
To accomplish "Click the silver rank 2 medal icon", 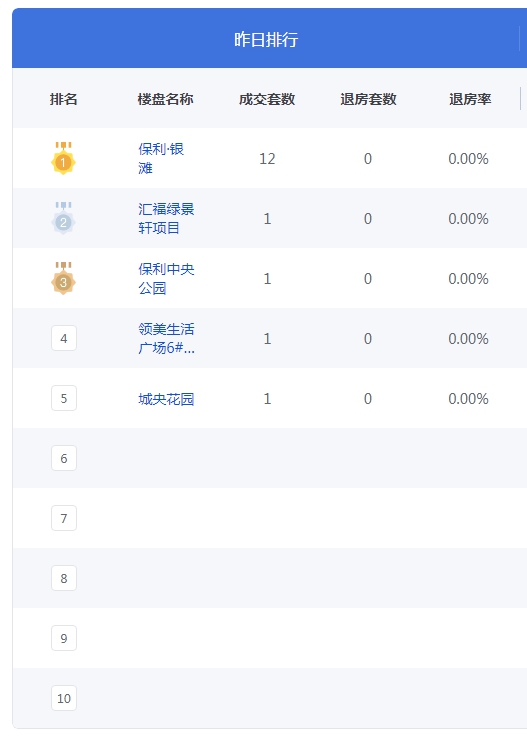I will (x=64, y=218).
